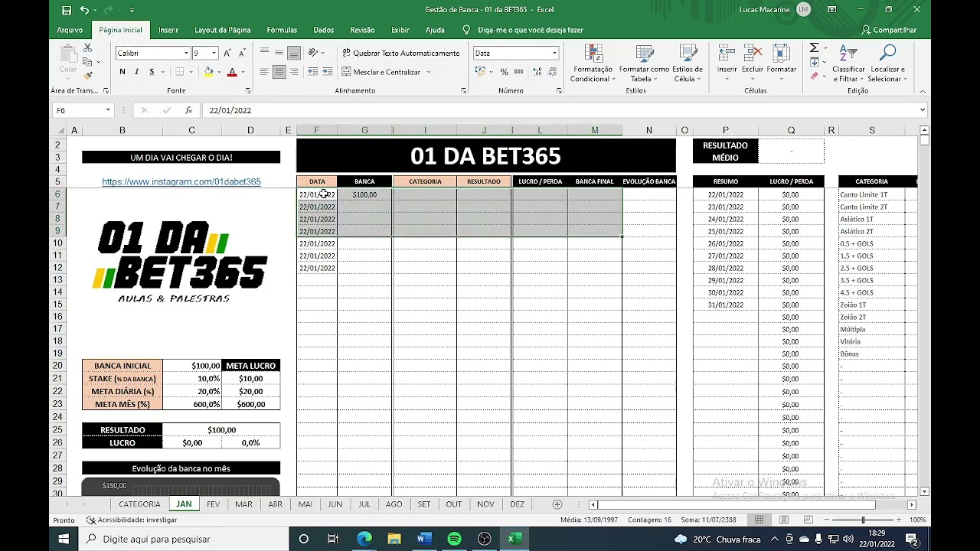Click into the formula bar showing 22/01/2022
The width and height of the screenshot is (980, 551).
(x=559, y=110)
